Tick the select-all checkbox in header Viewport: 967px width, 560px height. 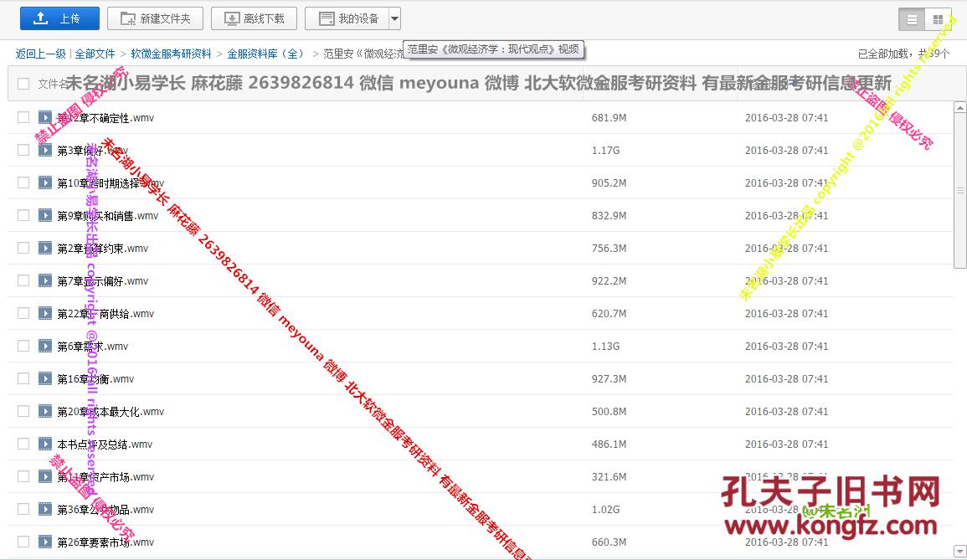point(23,83)
